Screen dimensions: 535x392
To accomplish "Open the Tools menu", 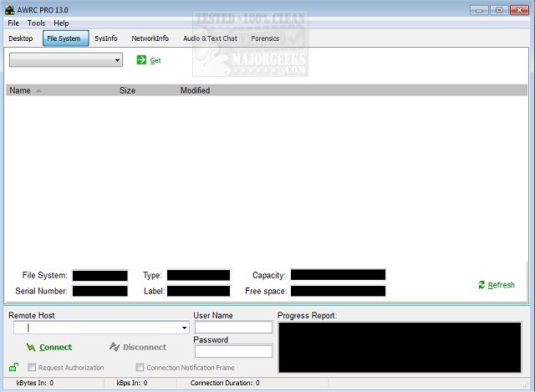I will tap(36, 23).
